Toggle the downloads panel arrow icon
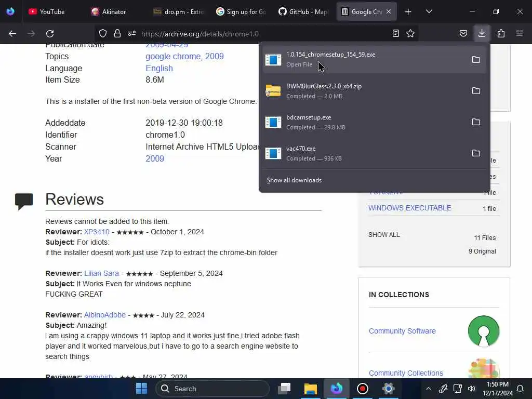 482,33
